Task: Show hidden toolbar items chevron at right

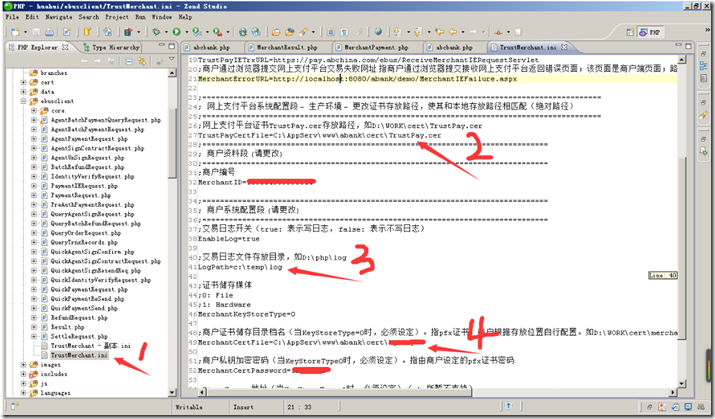Action: click(707, 29)
